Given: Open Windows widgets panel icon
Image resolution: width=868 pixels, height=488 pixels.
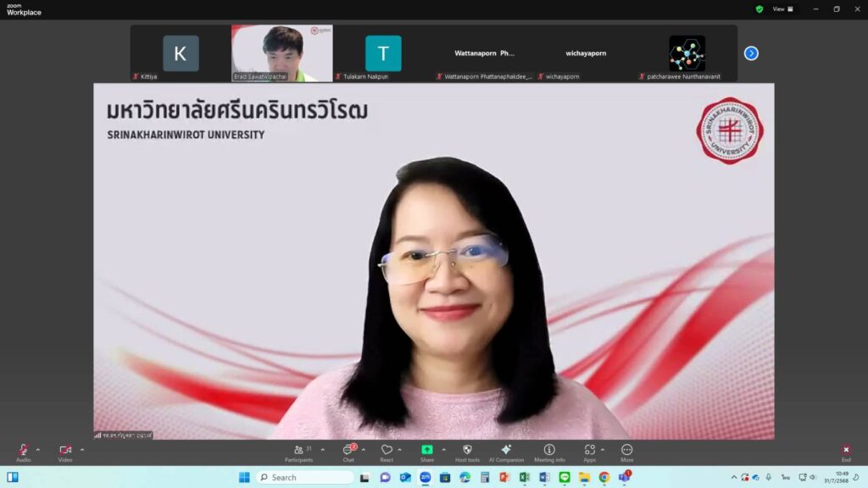Looking at the screenshot, I should pos(13,477).
